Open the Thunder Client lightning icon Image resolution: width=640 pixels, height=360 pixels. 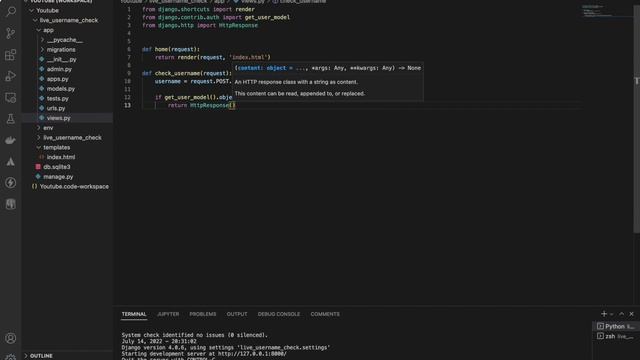[x=11, y=182]
